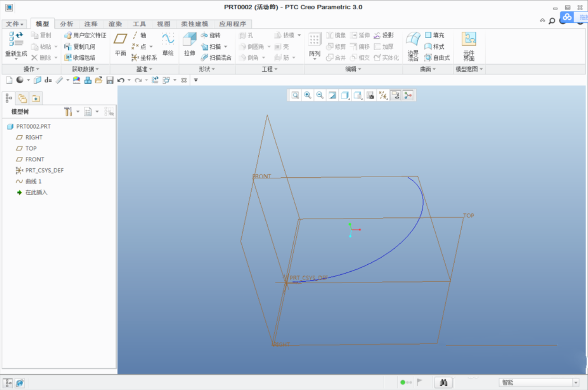Open the 模型意图 group dropdown
The image size is (588, 390).
pyautogui.click(x=469, y=69)
